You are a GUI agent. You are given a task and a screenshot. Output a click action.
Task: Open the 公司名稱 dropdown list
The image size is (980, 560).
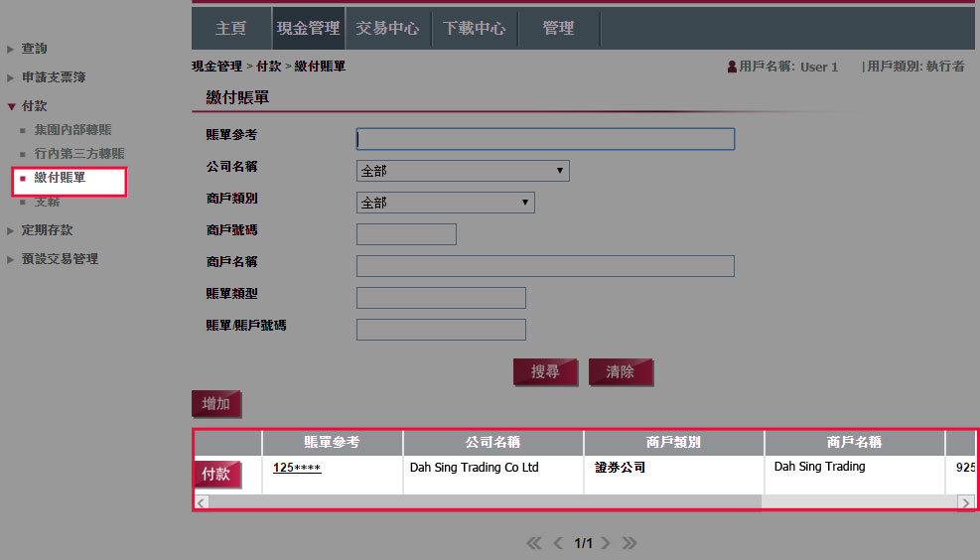462,171
